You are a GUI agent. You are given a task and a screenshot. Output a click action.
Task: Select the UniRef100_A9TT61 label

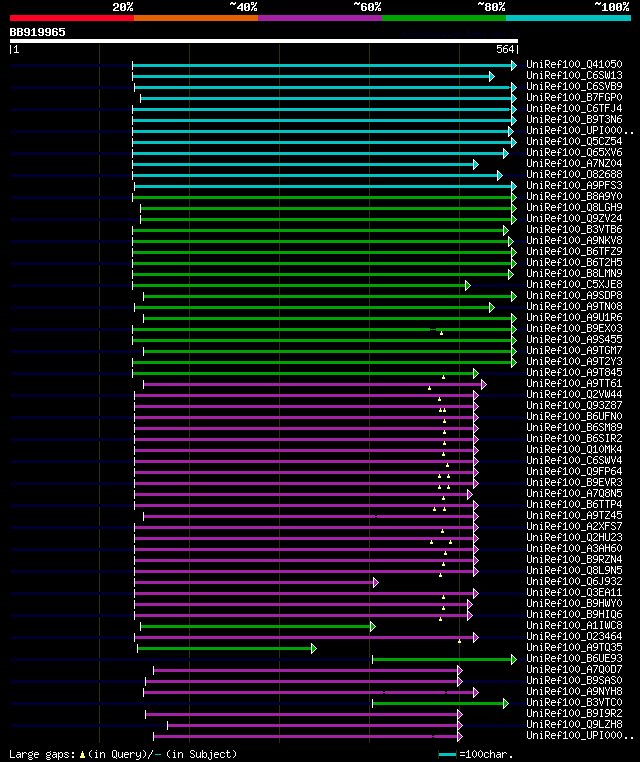(x=574, y=383)
